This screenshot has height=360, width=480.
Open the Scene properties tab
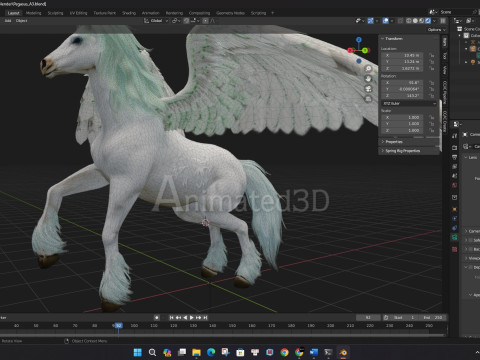coord(454,176)
